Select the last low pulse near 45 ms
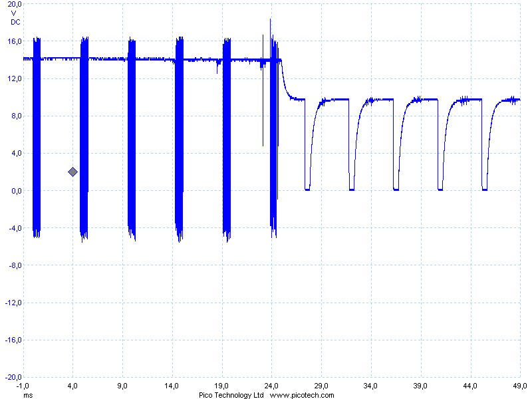 pyautogui.click(x=485, y=189)
